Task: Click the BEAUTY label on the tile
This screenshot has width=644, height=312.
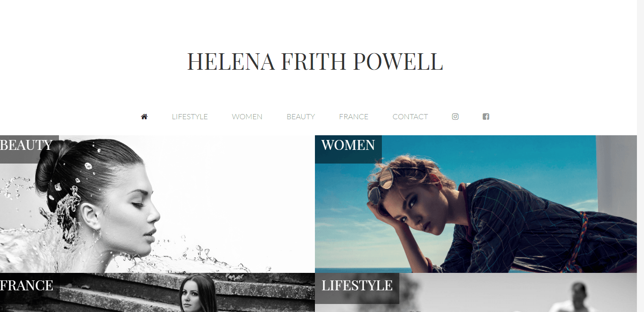Action: point(26,145)
